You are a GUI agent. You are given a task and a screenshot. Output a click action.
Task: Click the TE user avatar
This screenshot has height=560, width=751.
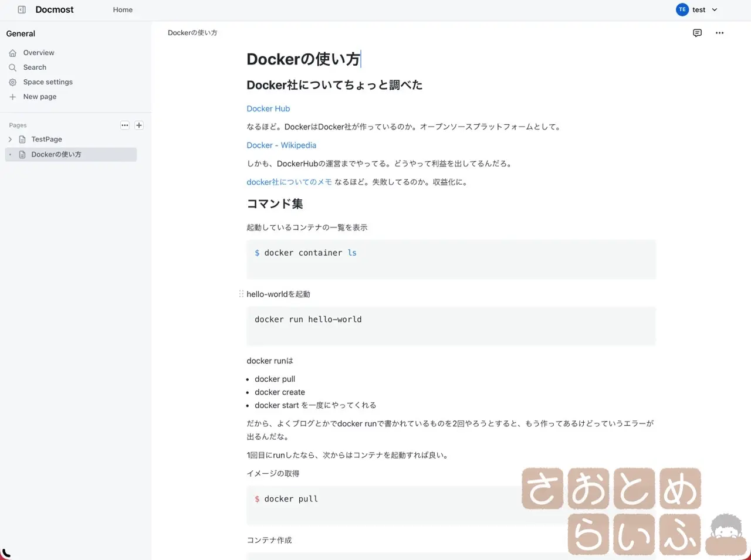[682, 10]
